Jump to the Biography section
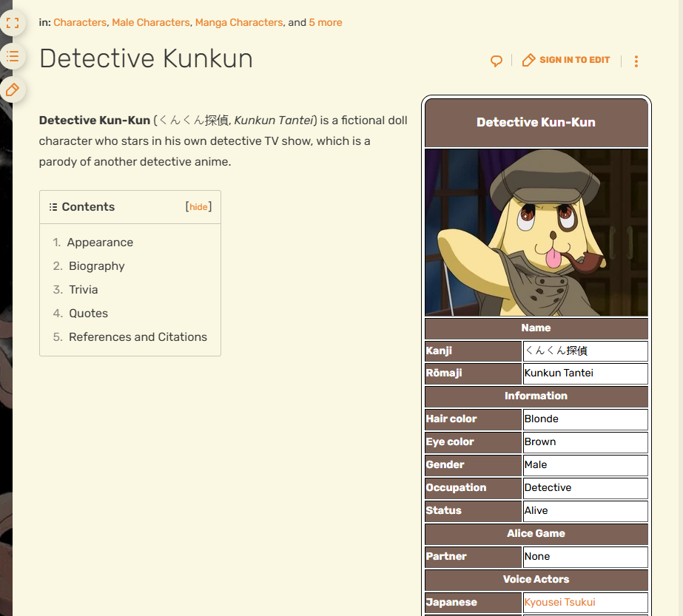 click(x=97, y=266)
